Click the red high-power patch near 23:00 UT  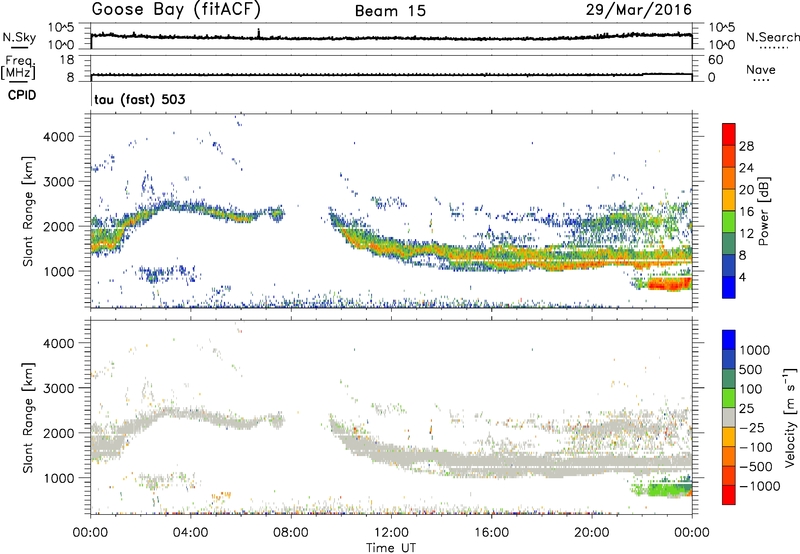point(669,284)
